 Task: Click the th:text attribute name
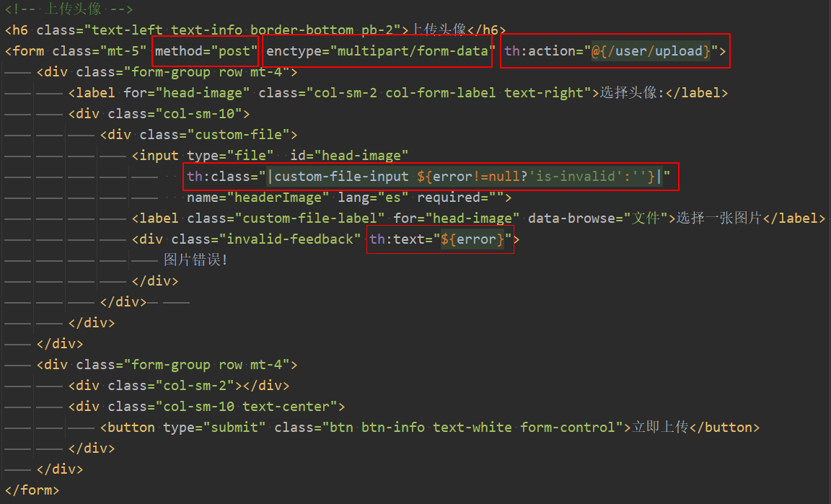point(397,239)
